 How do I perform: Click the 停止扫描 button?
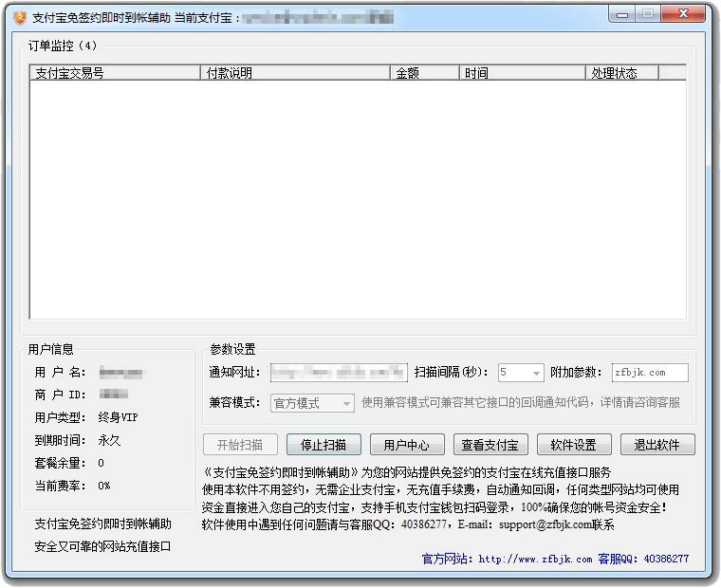pyautogui.click(x=324, y=445)
